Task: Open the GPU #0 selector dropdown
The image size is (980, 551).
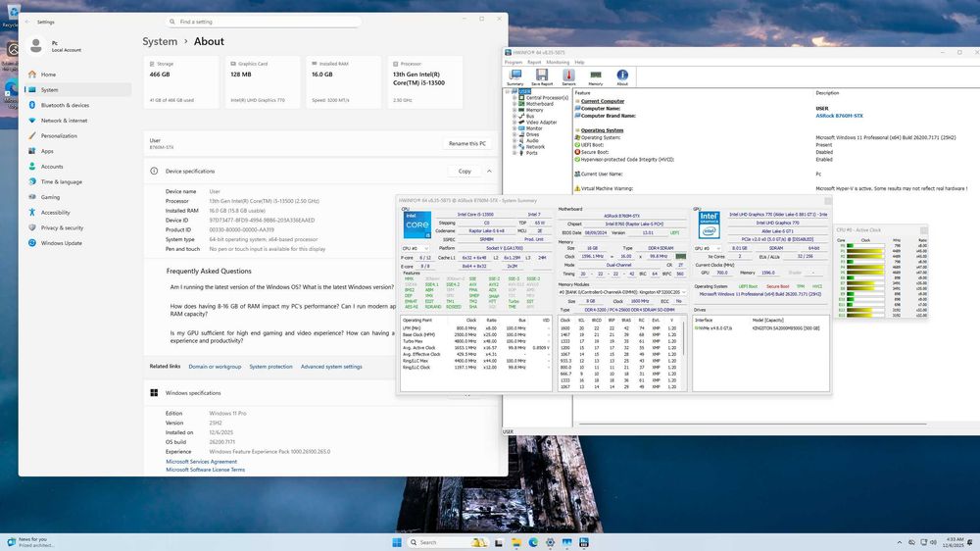Action: click(x=708, y=248)
